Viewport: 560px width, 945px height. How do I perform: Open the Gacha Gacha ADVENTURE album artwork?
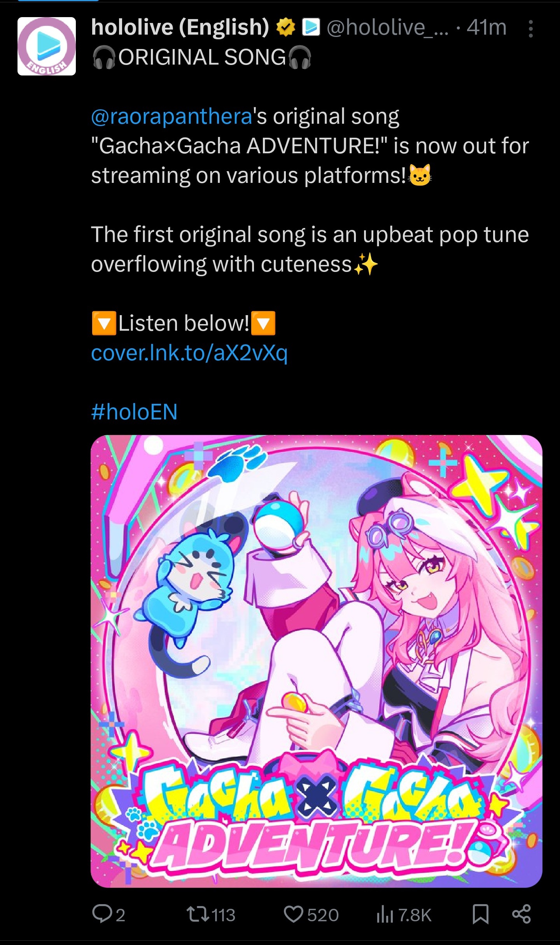[x=317, y=661]
